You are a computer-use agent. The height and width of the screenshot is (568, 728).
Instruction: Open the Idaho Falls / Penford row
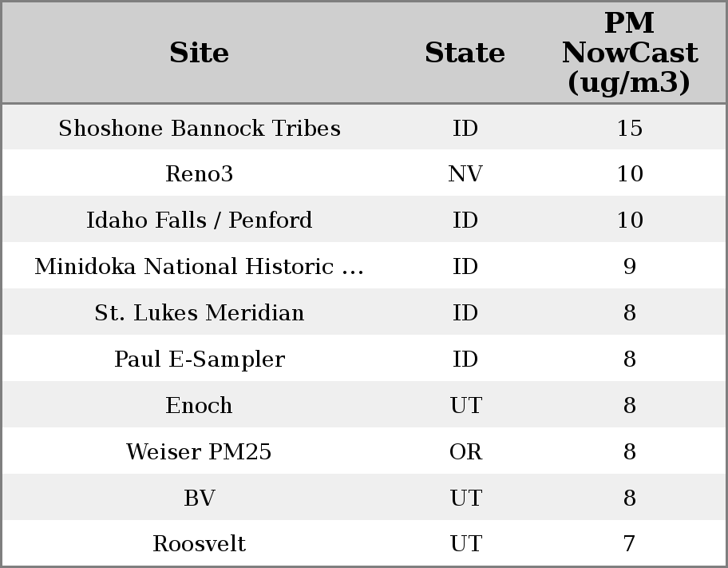pos(199,220)
